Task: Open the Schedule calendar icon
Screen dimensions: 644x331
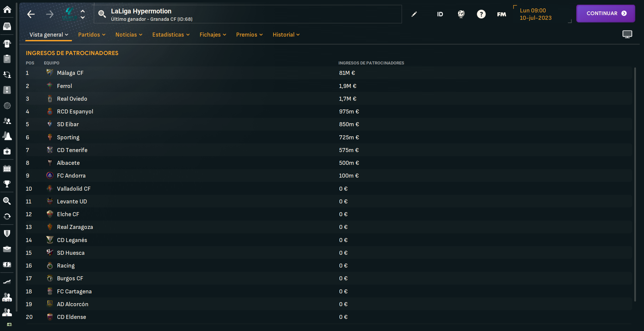Action: [x=7, y=169]
